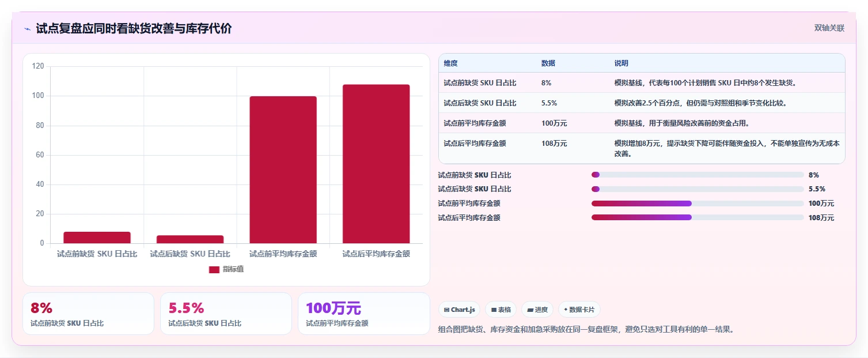The image size is (868, 358).
Task: Click the 试点后缺货 SKU 日占比 bar in the chart
Action: pyautogui.click(x=190, y=239)
